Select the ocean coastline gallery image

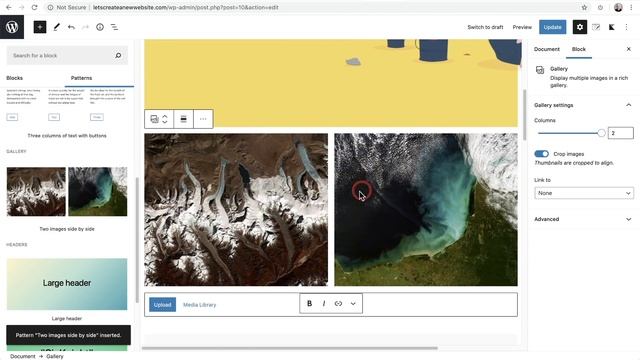tap(426, 209)
